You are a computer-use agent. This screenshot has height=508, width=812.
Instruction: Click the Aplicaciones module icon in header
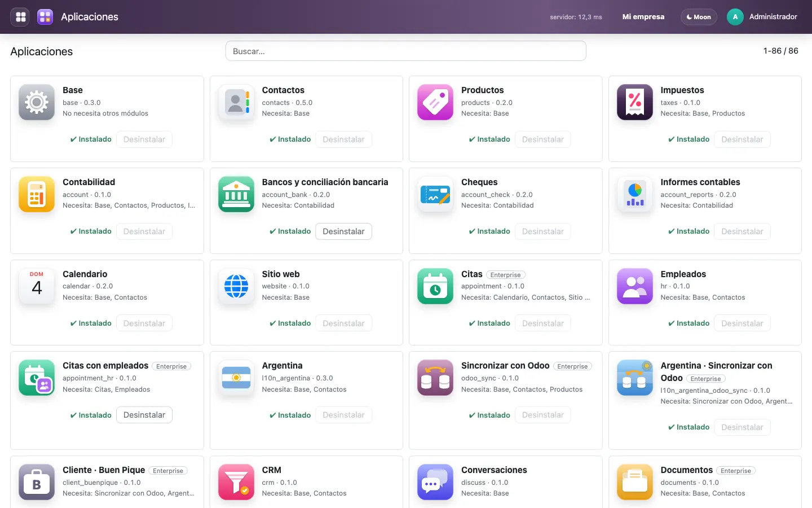pyautogui.click(x=45, y=17)
